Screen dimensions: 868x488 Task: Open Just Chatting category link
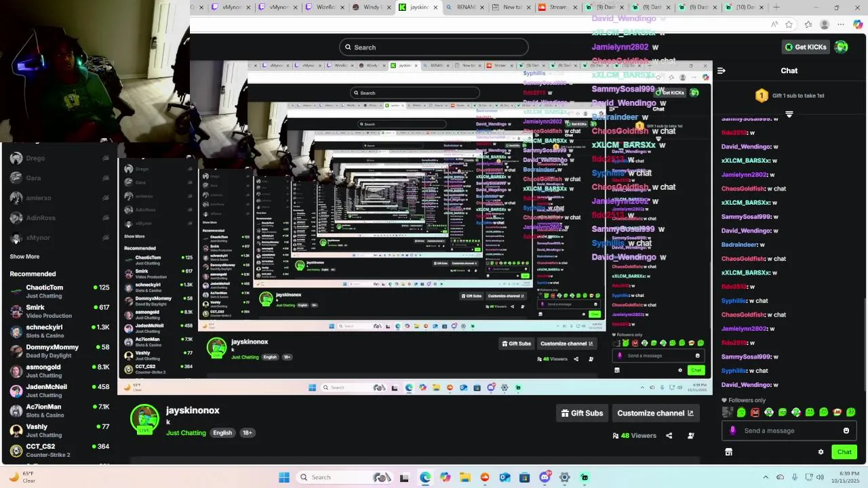(186, 433)
